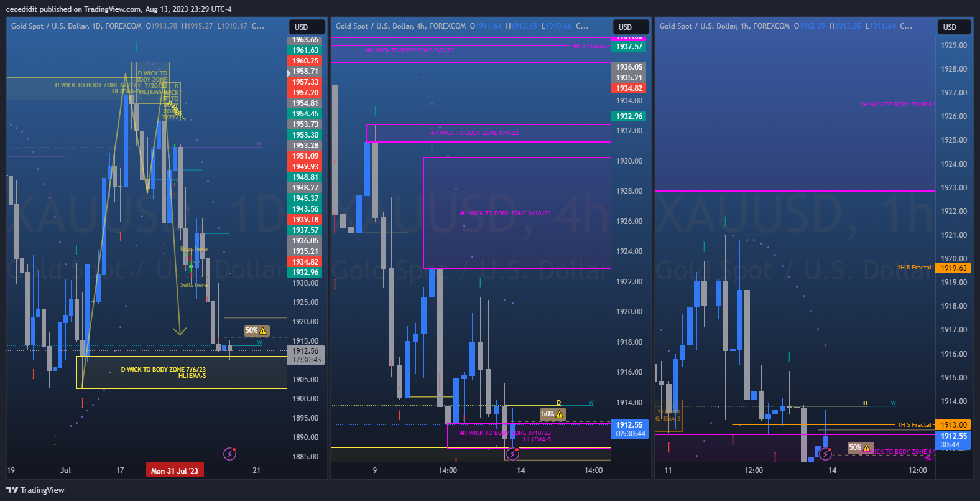This screenshot has height=501, width=980.
Task: Click the red 1960.25 price tag
Action: [x=306, y=61]
